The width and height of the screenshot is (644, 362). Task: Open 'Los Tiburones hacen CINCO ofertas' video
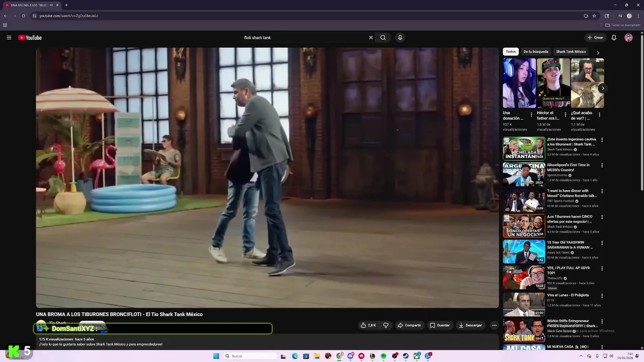(570, 219)
